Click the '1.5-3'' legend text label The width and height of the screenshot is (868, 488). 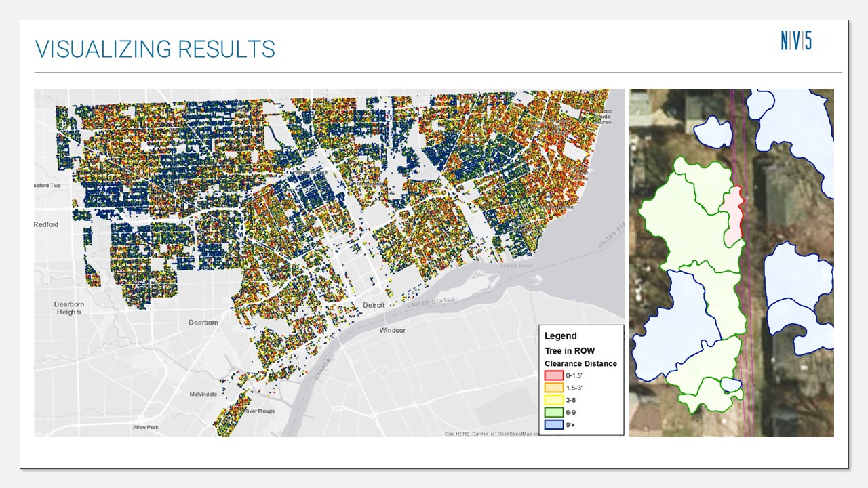click(574, 388)
